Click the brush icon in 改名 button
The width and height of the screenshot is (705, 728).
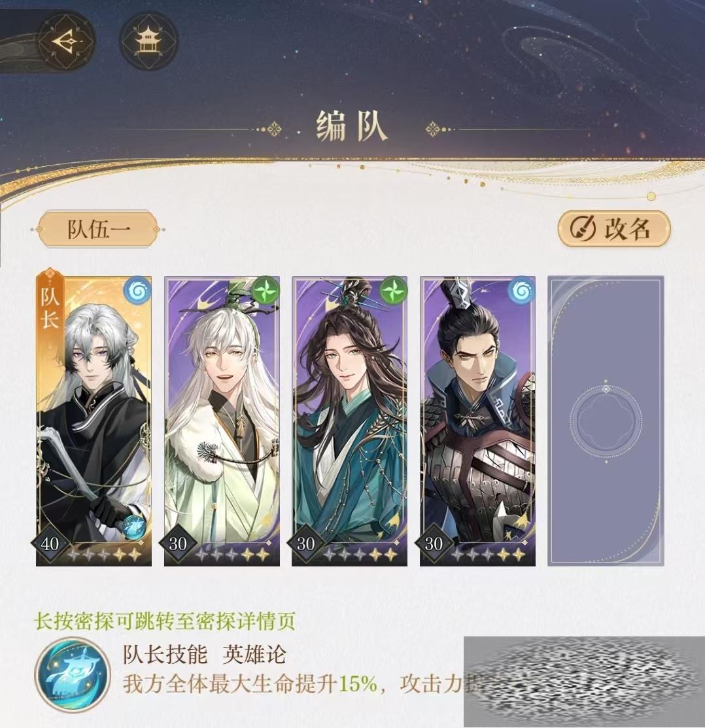581,229
